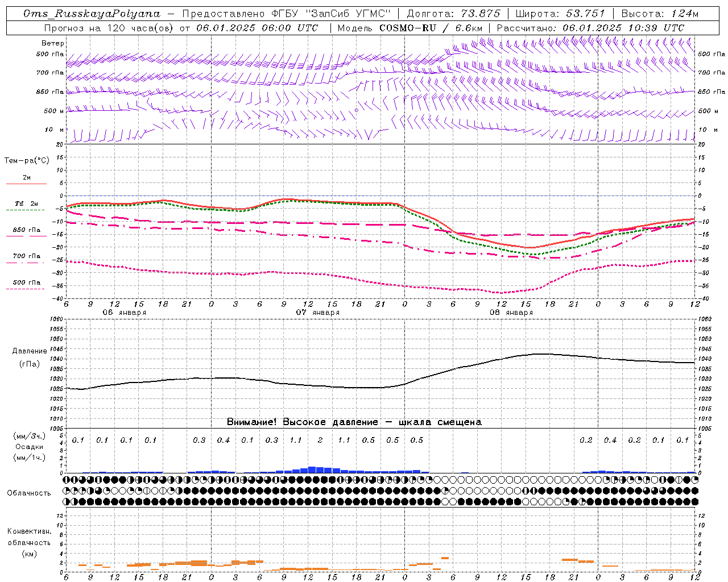Viewport: 728px width, 582px height.
Task: Click the green dashed 'Td 2м' legend line
Action: pyautogui.click(x=25, y=210)
